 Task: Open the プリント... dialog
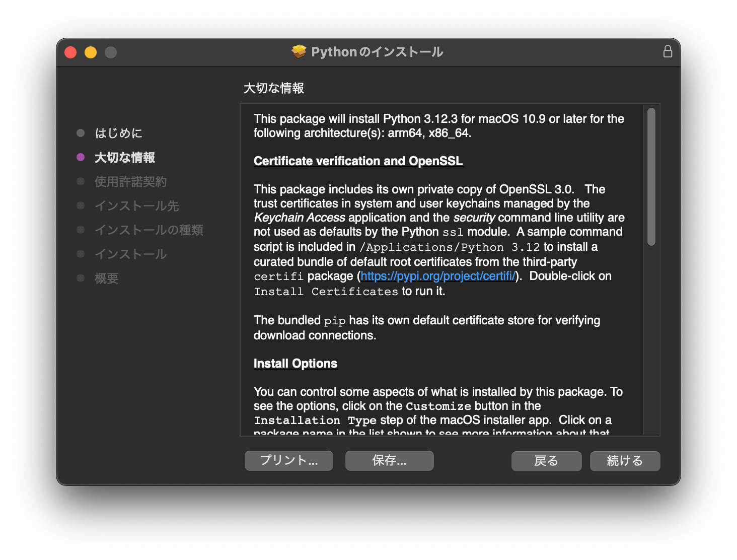pyautogui.click(x=288, y=460)
